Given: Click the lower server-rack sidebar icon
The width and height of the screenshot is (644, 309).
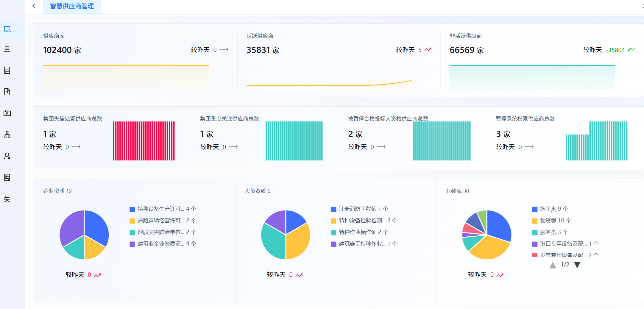Looking at the screenshot, I should pos(7,177).
